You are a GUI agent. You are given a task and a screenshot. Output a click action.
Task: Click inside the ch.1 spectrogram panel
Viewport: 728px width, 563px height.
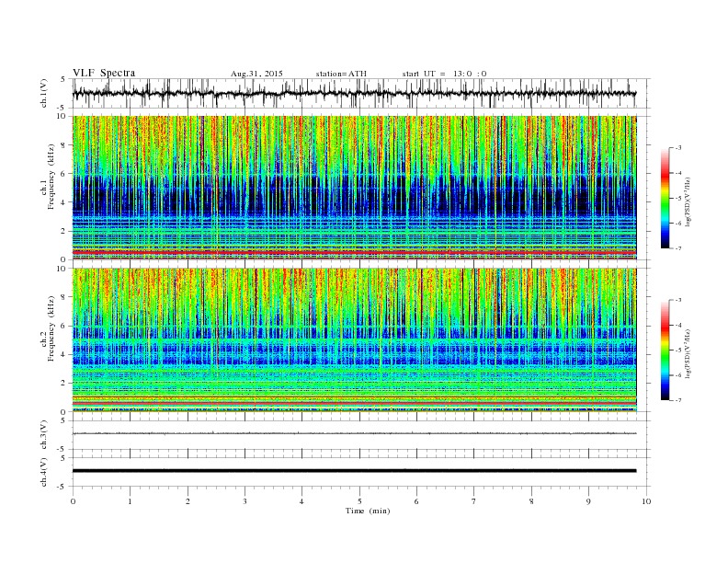[354, 188]
